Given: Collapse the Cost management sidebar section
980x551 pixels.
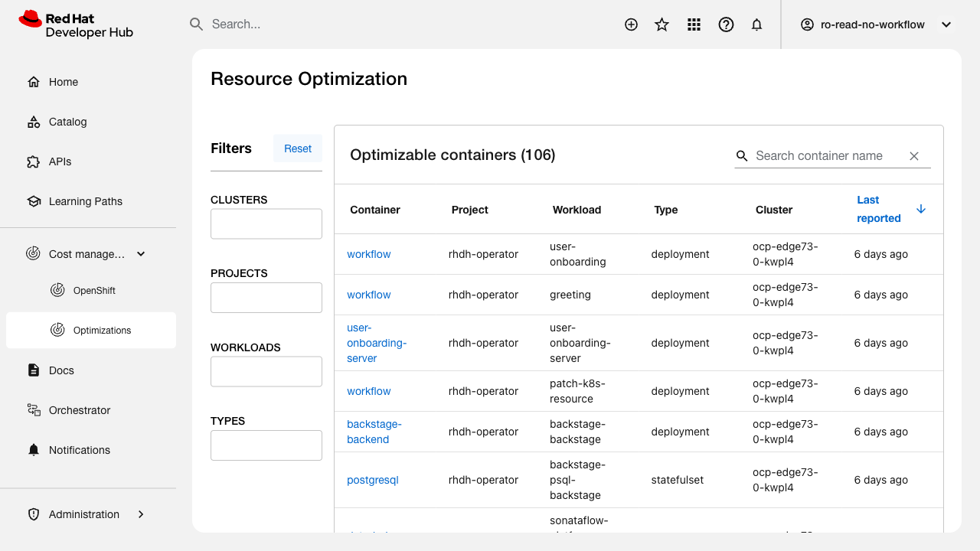Looking at the screenshot, I should click(x=141, y=254).
